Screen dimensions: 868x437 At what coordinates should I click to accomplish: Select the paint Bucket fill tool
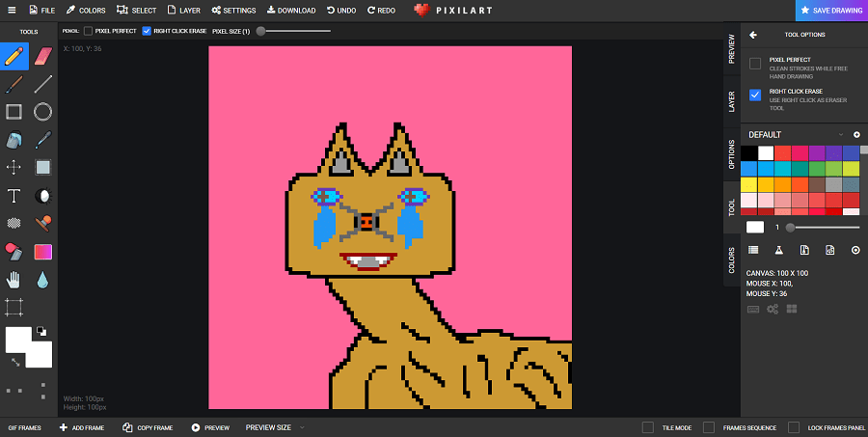[14, 140]
